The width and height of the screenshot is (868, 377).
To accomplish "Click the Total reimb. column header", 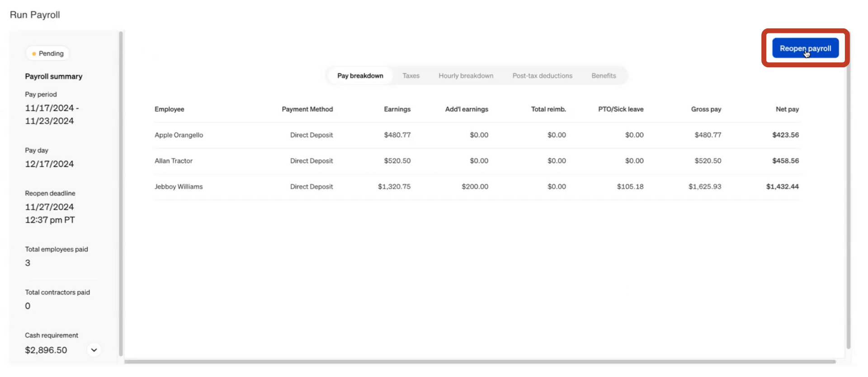I will coord(548,109).
